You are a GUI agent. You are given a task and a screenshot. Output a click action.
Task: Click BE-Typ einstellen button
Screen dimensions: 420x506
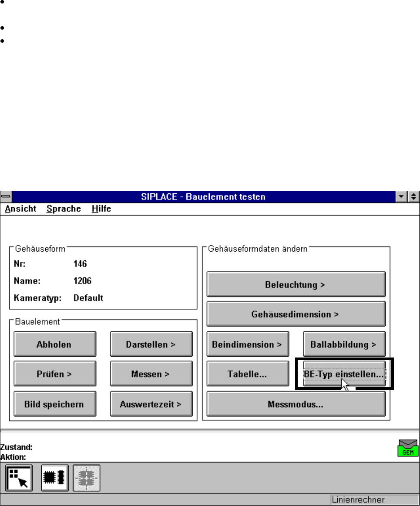click(344, 374)
